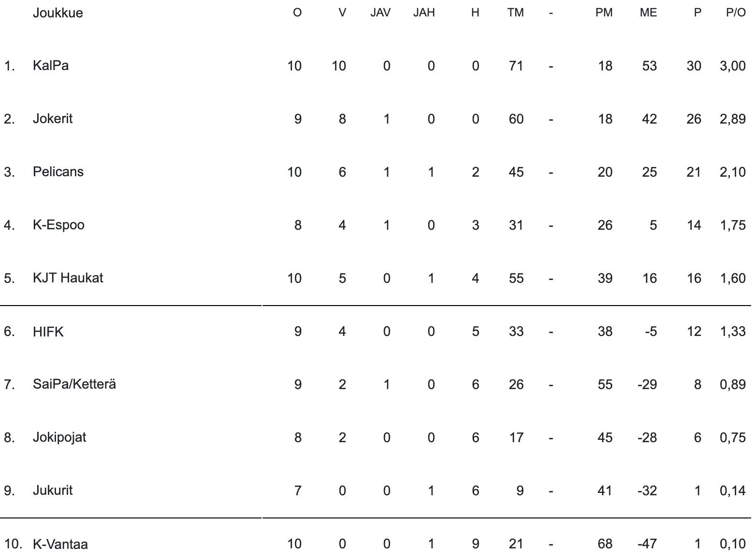The image size is (756, 559).
Task: Click the JAV column header
Action: (380, 13)
